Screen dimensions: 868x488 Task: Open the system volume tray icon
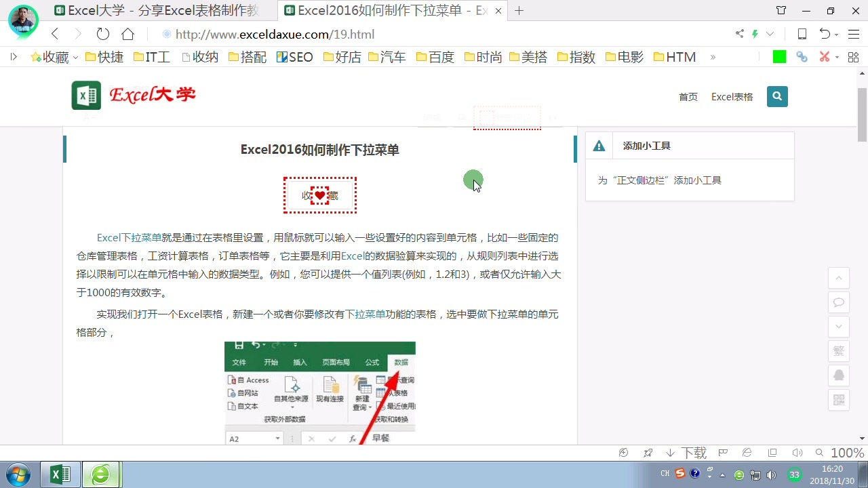[x=771, y=474]
